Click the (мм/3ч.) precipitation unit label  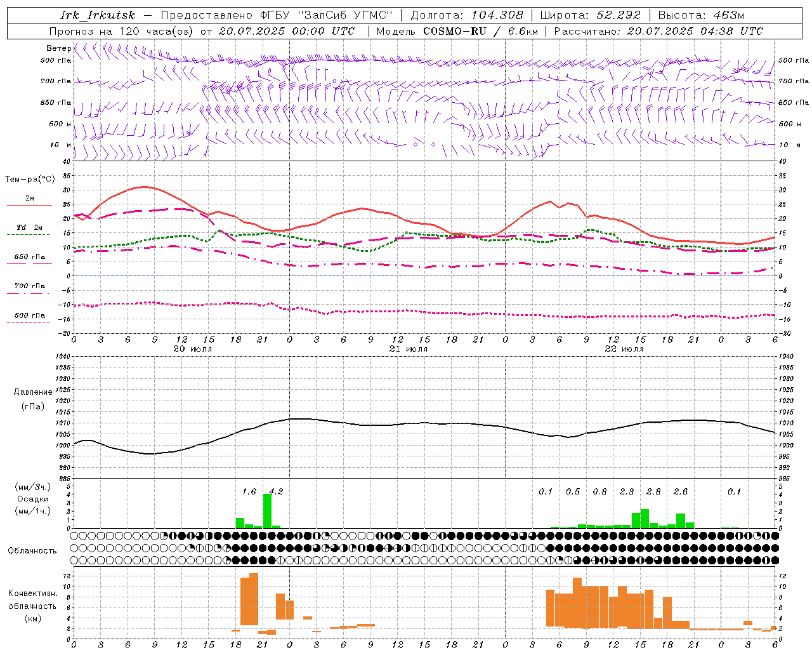click(33, 487)
